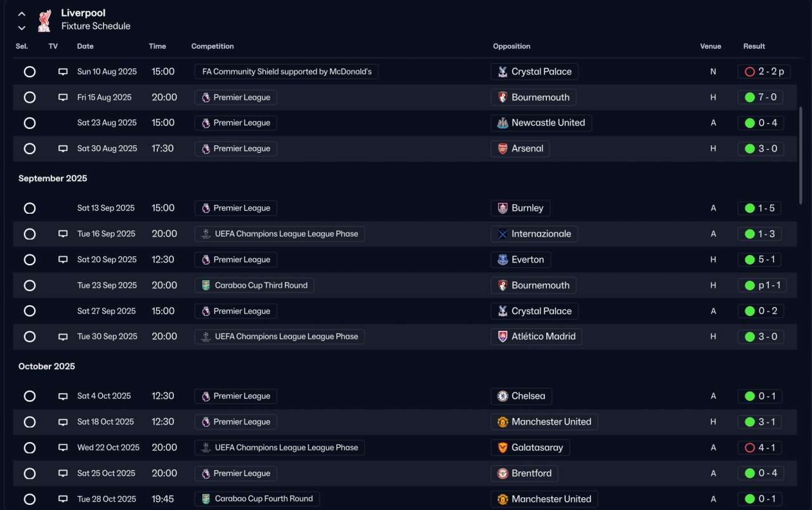The width and height of the screenshot is (812, 510).
Task: Click the Galatasaray club badge
Action: point(502,448)
